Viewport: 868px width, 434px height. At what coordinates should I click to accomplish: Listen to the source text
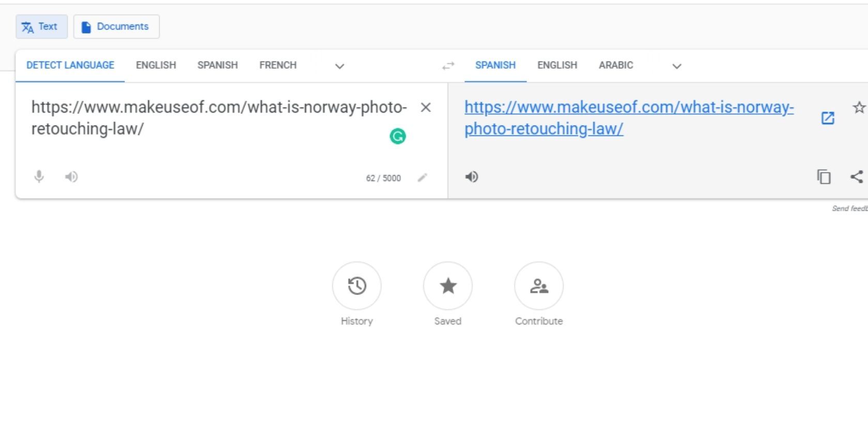click(x=71, y=177)
